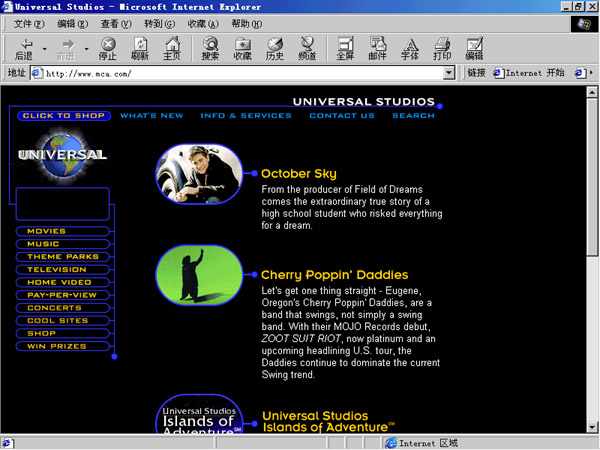Image resolution: width=600 pixels, height=450 pixels.
Task: Select THEME PARKS in the sidebar
Action: pos(63,256)
